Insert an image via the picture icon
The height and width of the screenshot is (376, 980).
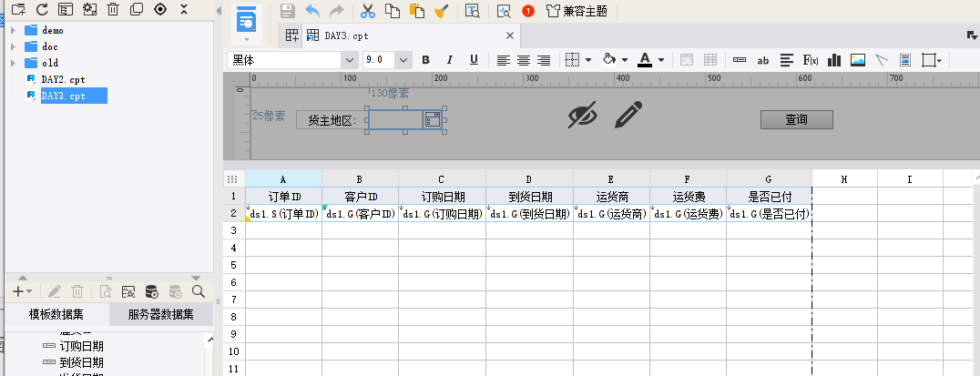coord(858,60)
